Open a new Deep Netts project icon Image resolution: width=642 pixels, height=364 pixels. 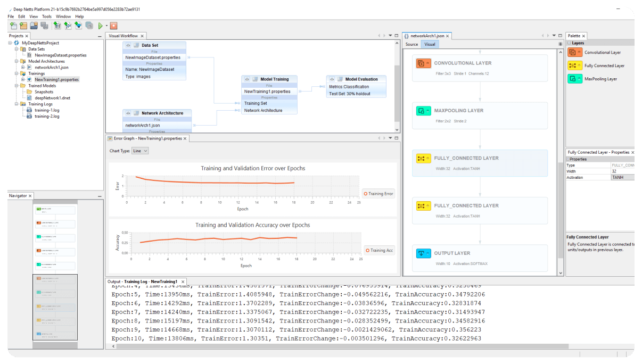click(23, 25)
